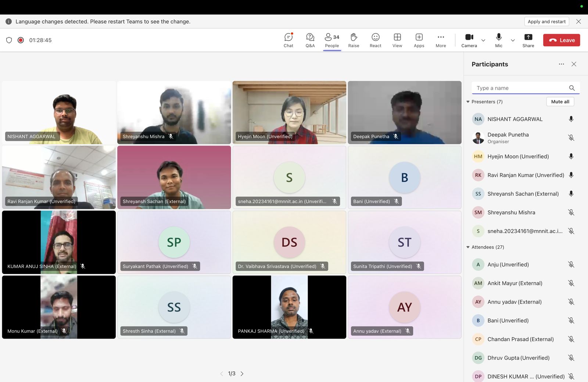Viewport: 588px width, 382px height.
Task: Click the Type a name search field
Action: click(520, 88)
